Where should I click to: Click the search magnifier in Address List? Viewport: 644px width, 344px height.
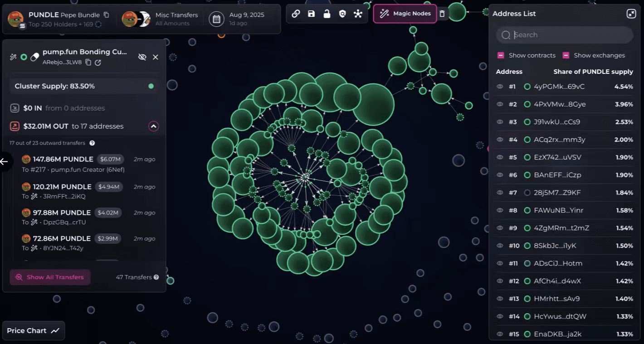506,35
